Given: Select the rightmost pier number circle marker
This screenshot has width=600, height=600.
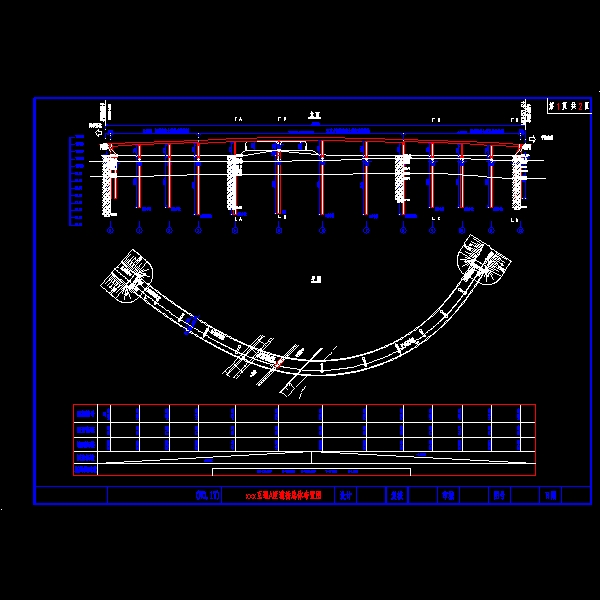Looking at the screenshot, I should (x=520, y=230).
